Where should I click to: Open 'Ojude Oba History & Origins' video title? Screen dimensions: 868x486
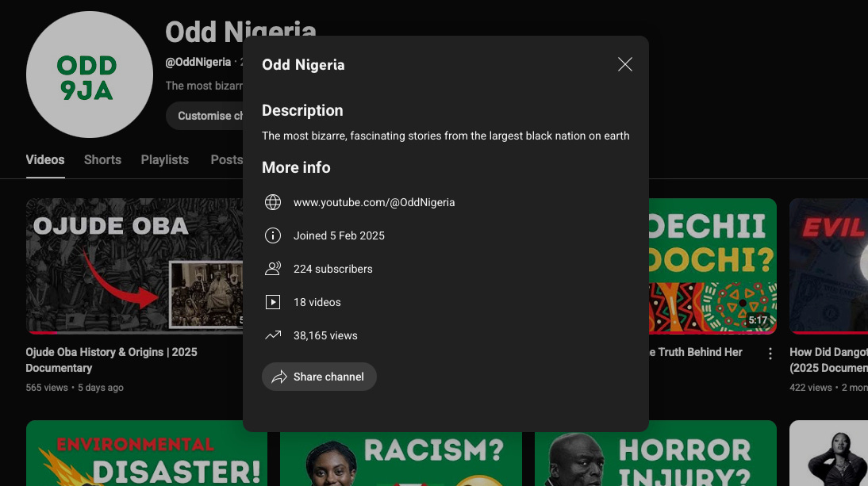point(111,360)
